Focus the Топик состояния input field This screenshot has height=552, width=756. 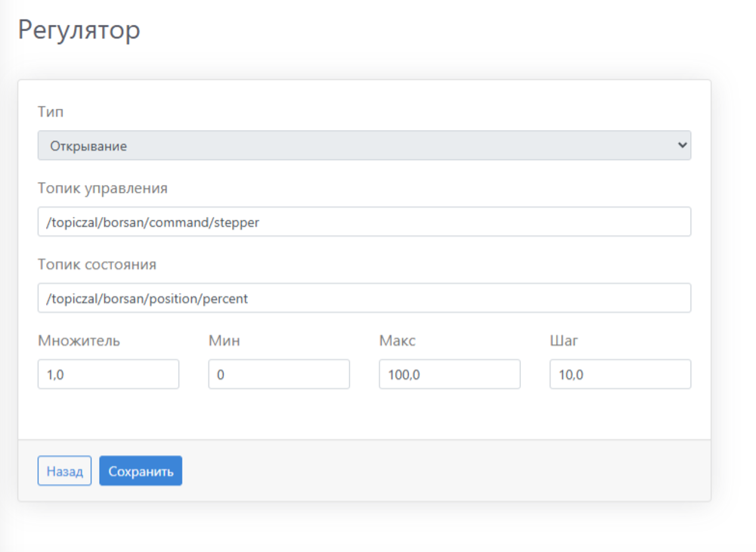pyautogui.click(x=364, y=298)
